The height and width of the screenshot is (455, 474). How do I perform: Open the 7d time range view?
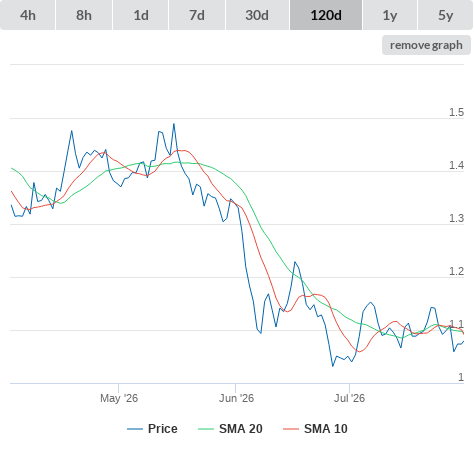click(197, 15)
